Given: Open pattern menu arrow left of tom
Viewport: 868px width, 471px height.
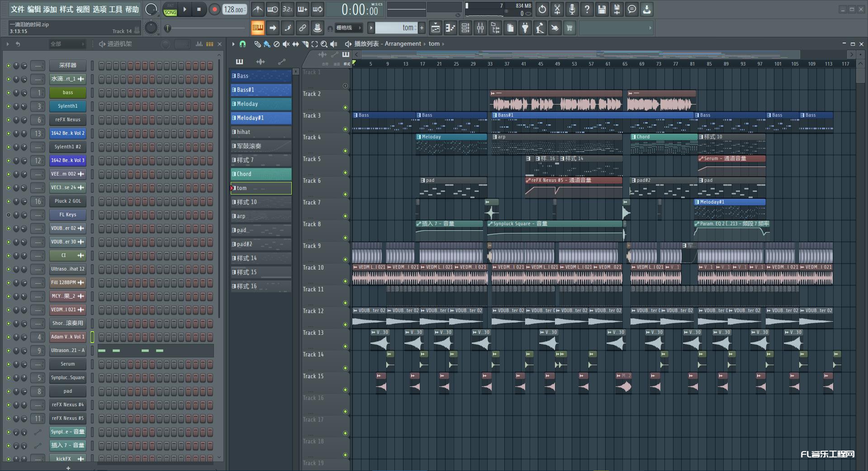Looking at the screenshot, I should click(371, 28).
